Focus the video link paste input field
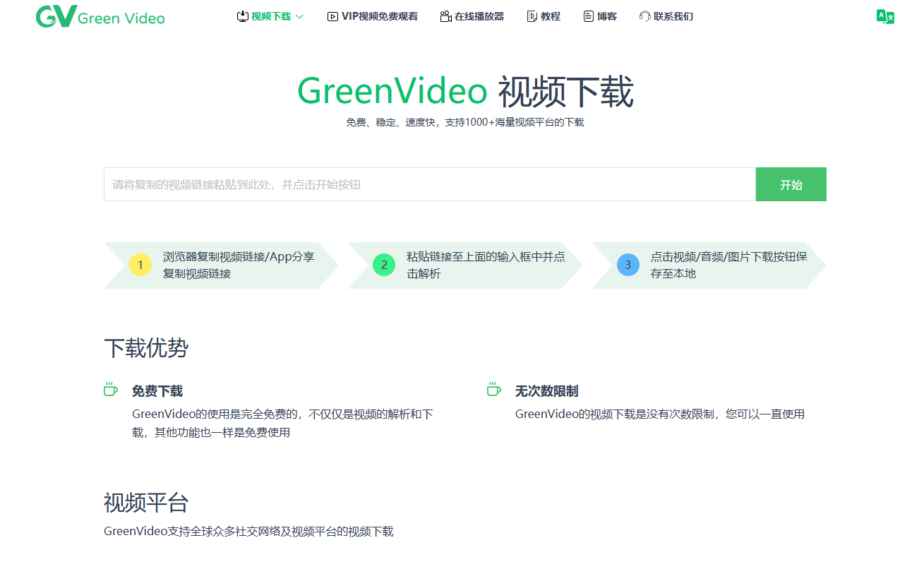Screen dimensions: 924x562 (430, 184)
